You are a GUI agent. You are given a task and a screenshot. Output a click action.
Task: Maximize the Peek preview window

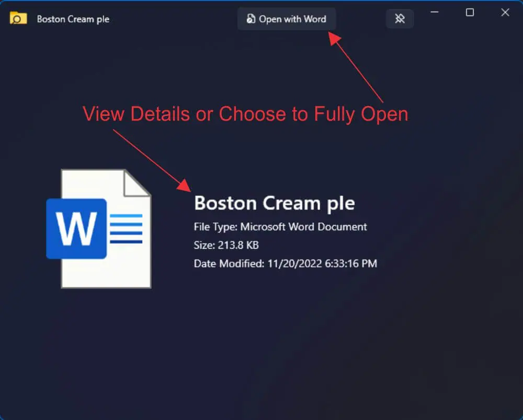coord(470,13)
